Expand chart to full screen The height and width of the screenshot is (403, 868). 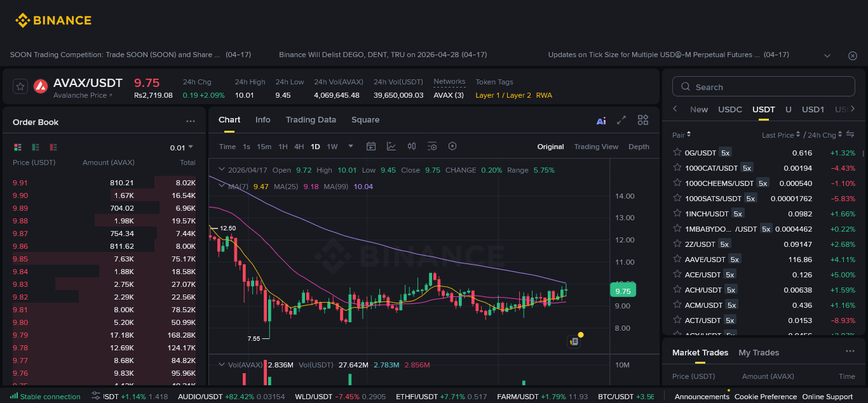pyautogui.click(x=622, y=120)
